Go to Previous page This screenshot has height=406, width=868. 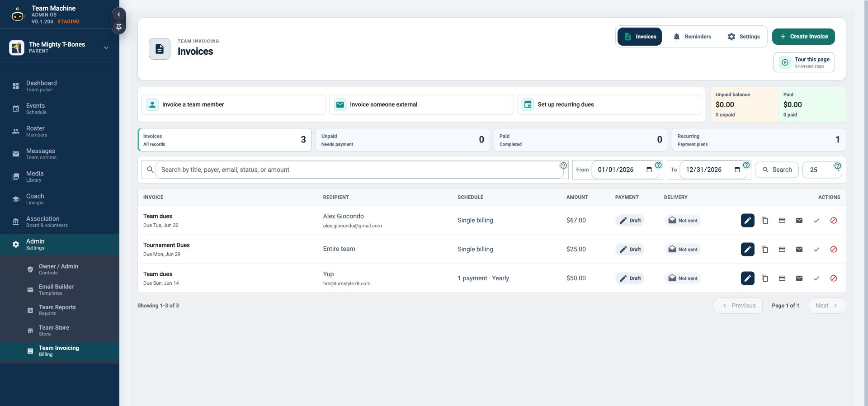click(738, 306)
